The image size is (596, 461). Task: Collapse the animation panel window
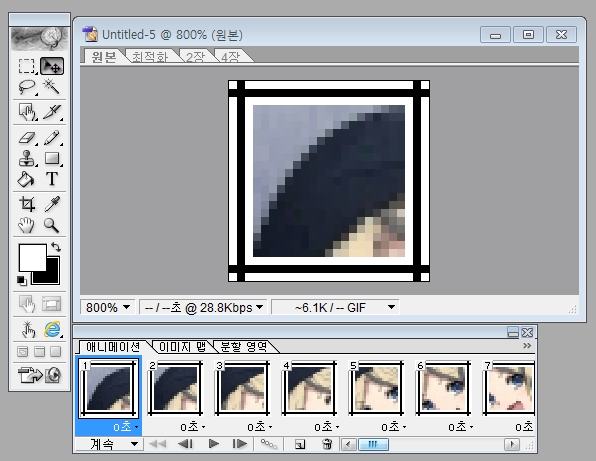point(513,332)
